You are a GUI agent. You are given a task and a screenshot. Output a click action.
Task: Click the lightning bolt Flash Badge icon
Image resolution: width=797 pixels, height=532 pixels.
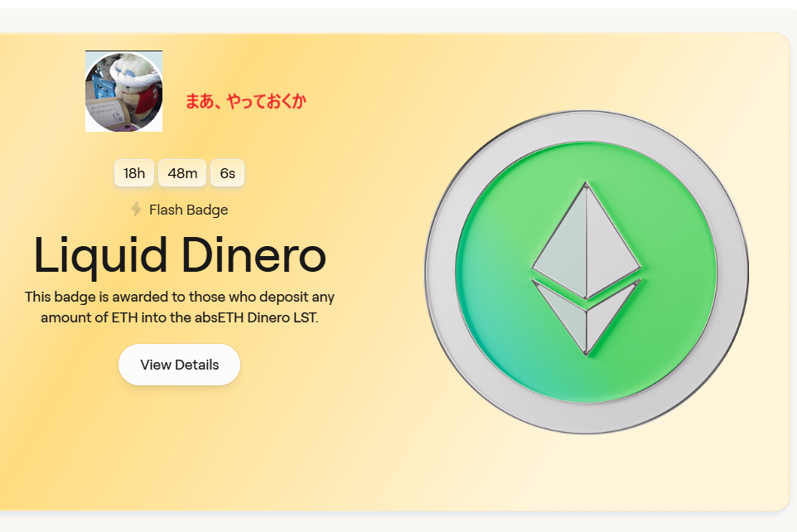click(136, 209)
